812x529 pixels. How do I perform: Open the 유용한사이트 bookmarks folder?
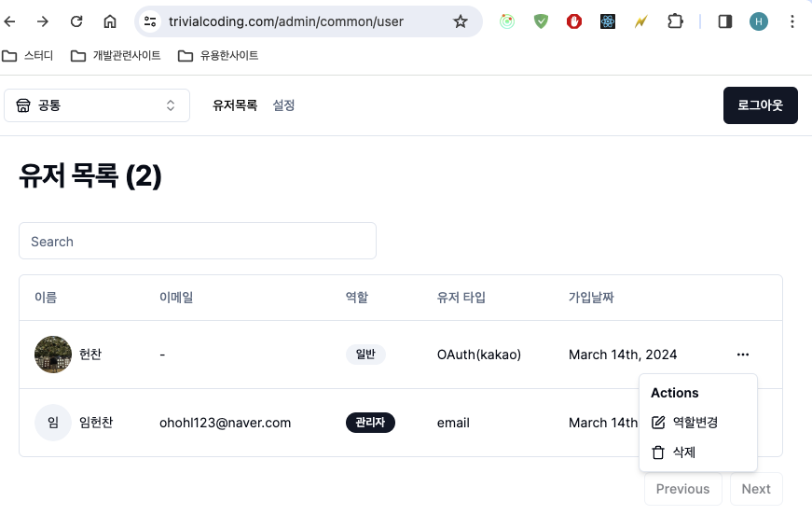218,56
